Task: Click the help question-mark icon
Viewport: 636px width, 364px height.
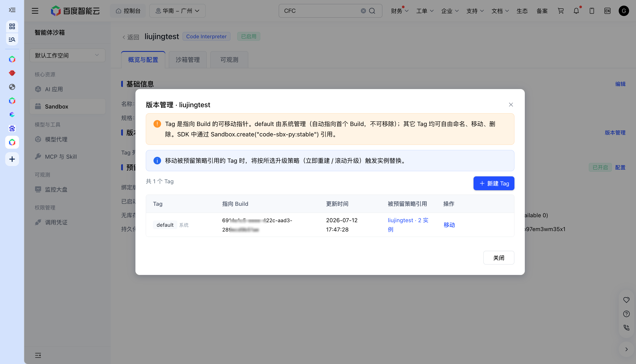Action: 626,314
